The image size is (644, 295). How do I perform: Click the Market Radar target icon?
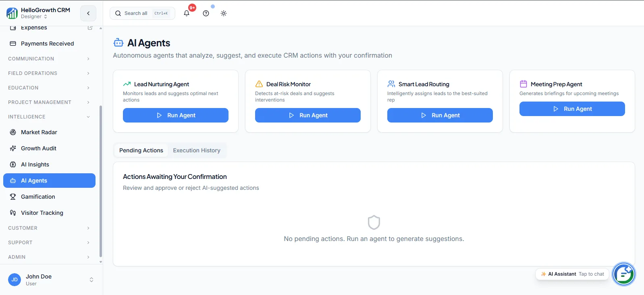point(13,132)
